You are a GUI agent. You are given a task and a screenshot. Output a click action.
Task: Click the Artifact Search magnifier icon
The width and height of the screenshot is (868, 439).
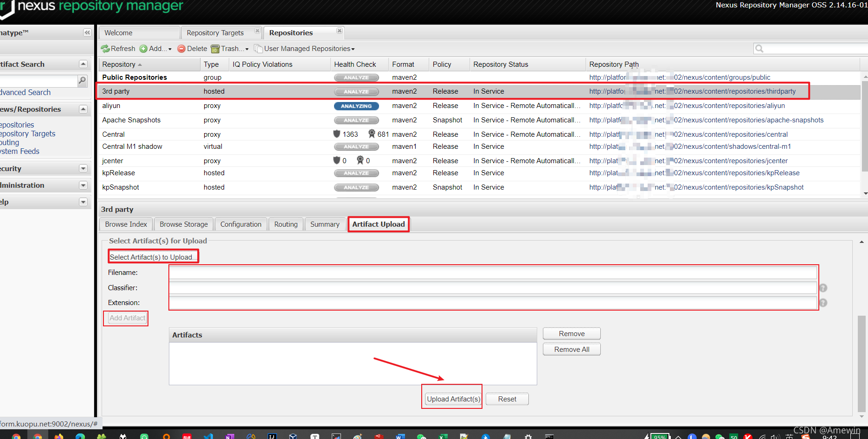point(82,81)
